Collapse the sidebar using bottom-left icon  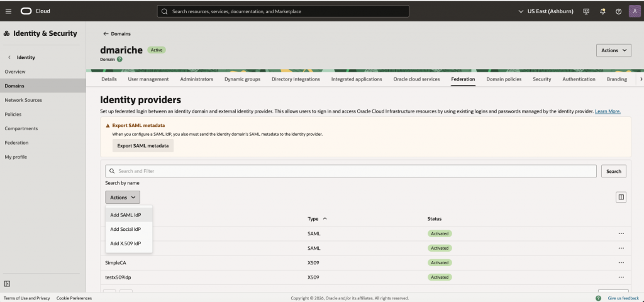[x=8, y=284]
